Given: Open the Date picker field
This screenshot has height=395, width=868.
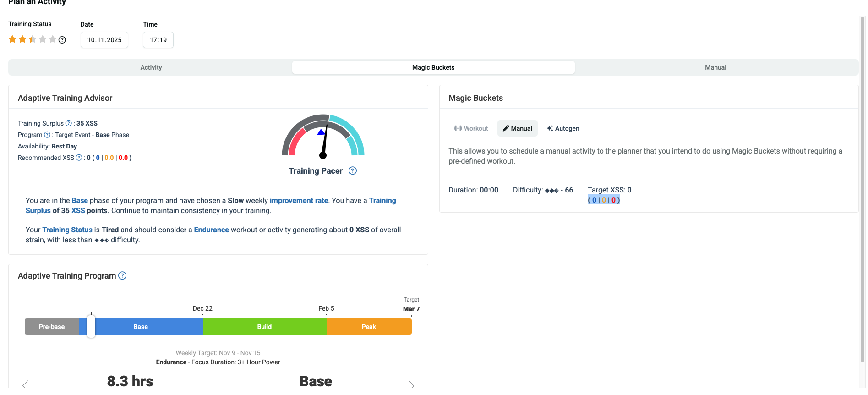Looking at the screenshot, I should click(x=104, y=40).
